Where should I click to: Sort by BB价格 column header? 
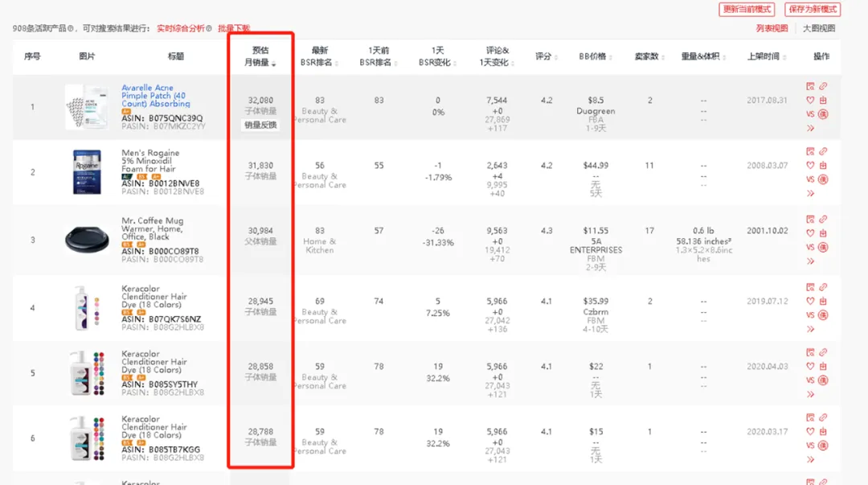coord(595,56)
